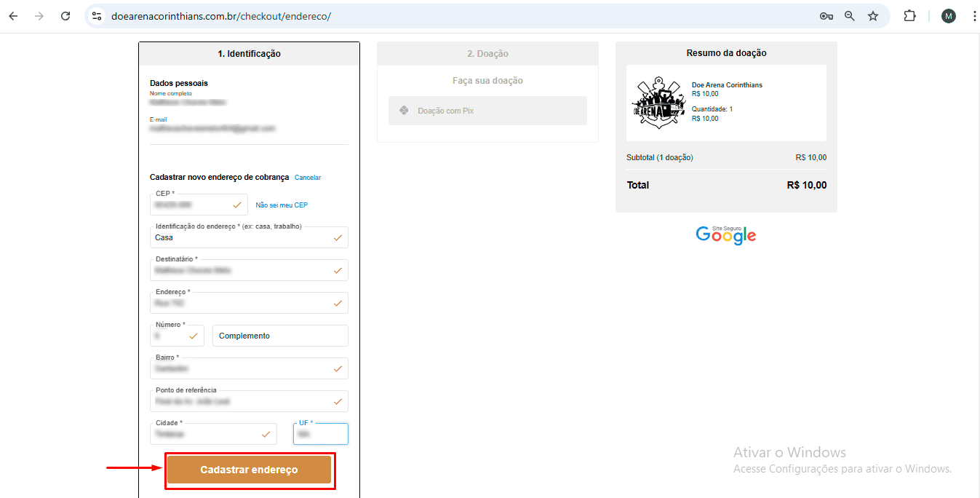Select the 2. Doação step tab
980x498 pixels.
pyautogui.click(x=487, y=54)
